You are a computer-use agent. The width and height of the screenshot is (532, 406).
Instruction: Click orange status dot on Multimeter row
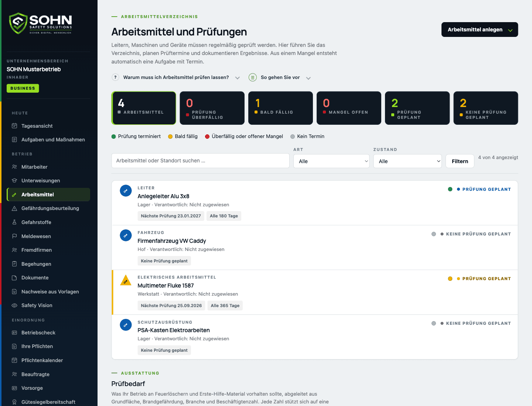tap(450, 279)
